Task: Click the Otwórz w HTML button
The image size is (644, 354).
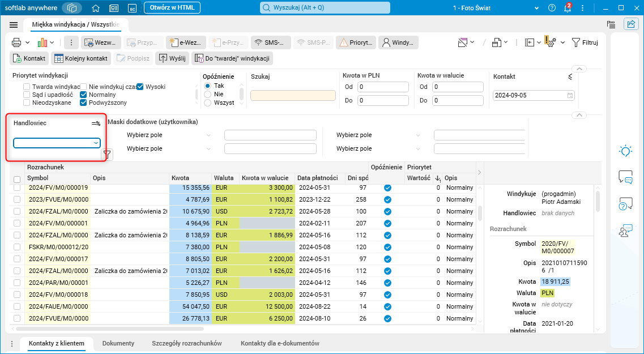Action: click(172, 8)
